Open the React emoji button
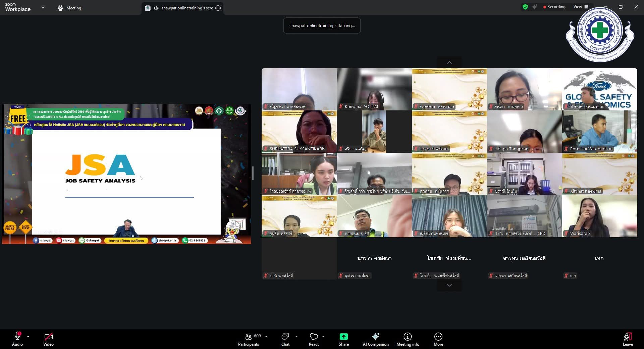Viewport: 644px width, 349px height. click(x=314, y=339)
